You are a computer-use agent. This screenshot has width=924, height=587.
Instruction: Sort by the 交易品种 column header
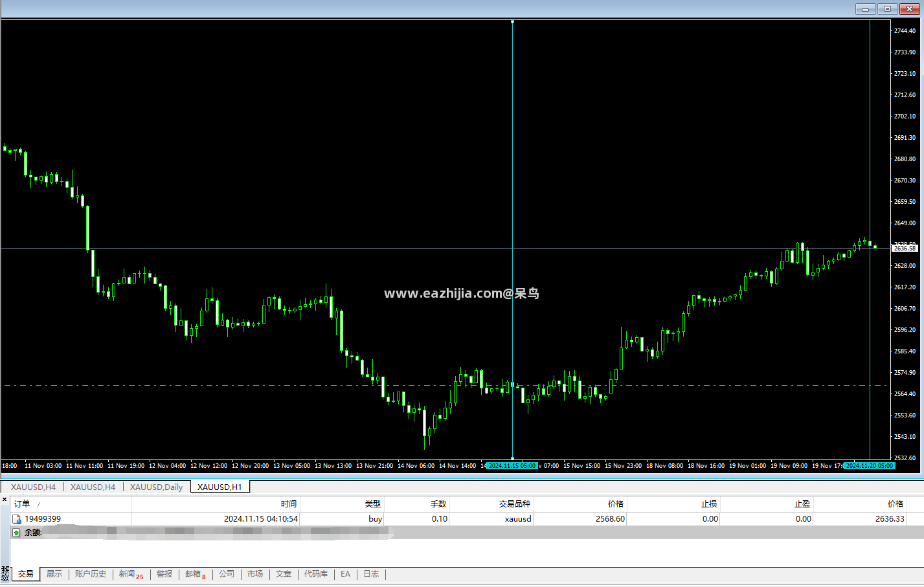click(x=491, y=504)
